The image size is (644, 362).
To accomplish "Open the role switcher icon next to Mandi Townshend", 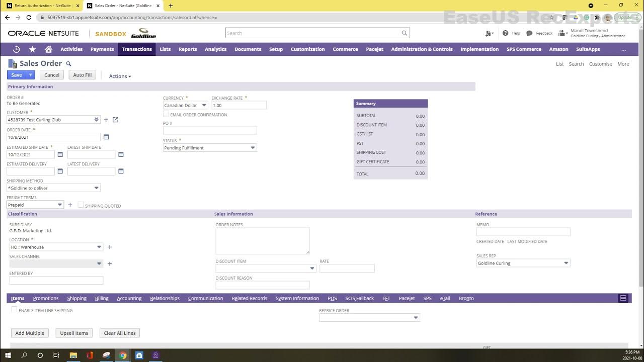I will pyautogui.click(x=562, y=33).
